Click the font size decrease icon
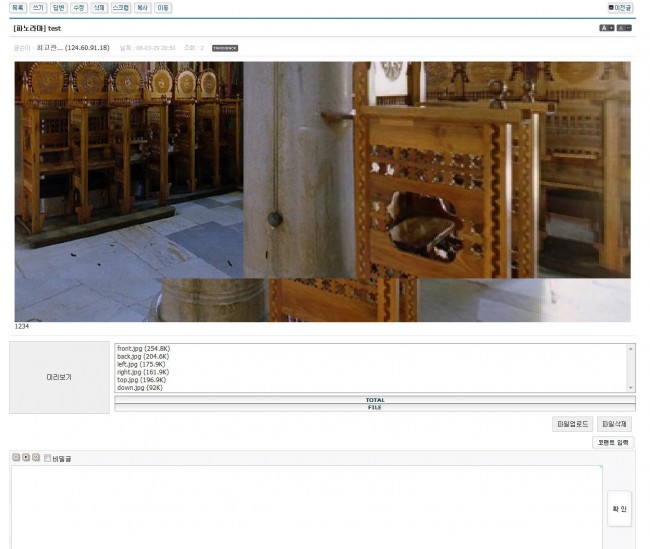 (x=625, y=28)
